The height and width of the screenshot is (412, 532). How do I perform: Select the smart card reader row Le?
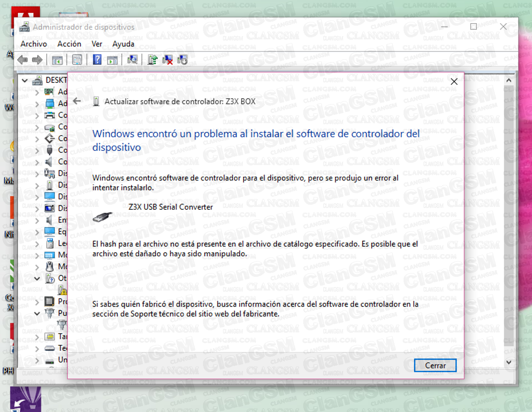click(56, 243)
